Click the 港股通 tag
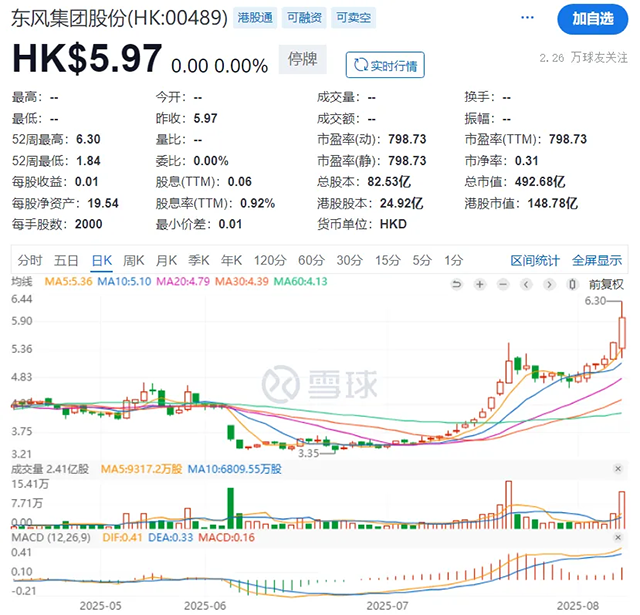Viewport: 640px width, 615px height. 255,18
